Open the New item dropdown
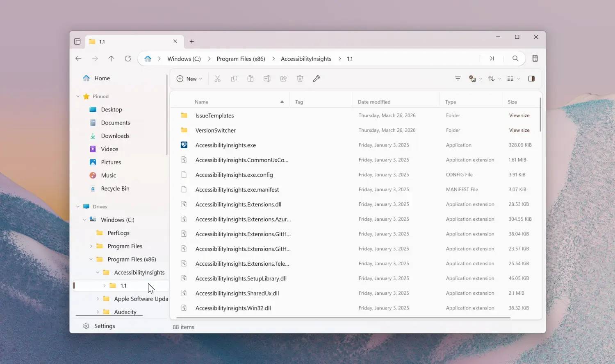 [x=189, y=79]
